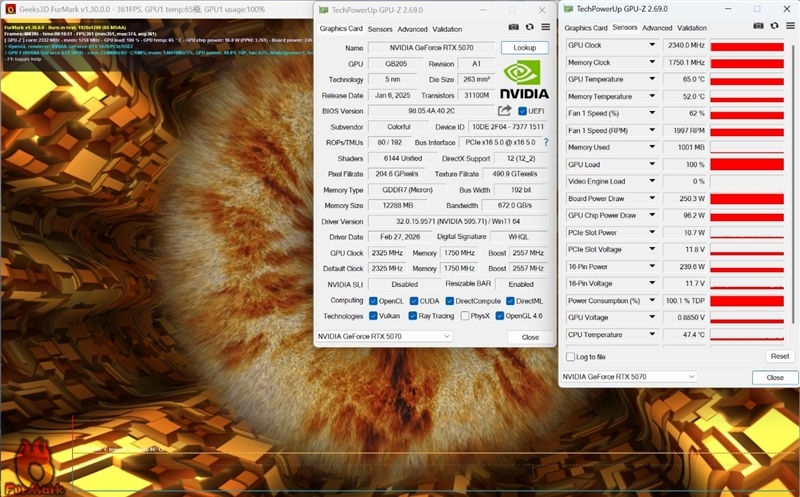The width and height of the screenshot is (800, 497).
Task: Toggle the PhysX checkbox
Action: click(x=465, y=316)
